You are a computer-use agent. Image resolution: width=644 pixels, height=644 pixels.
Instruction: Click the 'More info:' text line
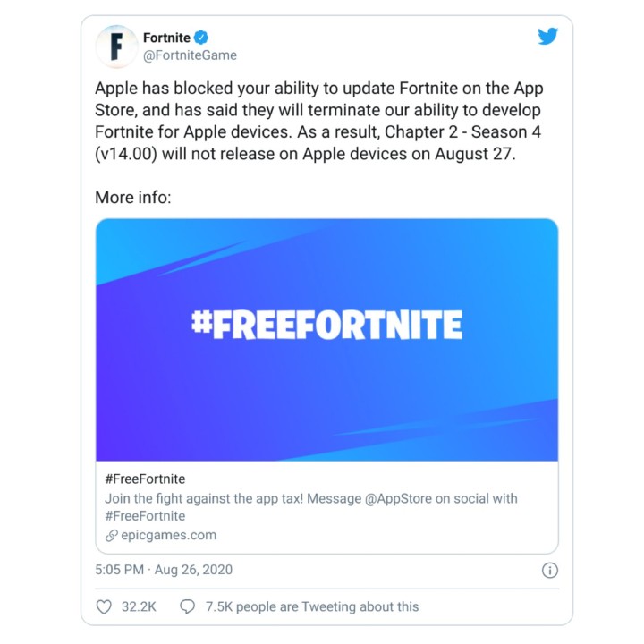click(x=133, y=198)
